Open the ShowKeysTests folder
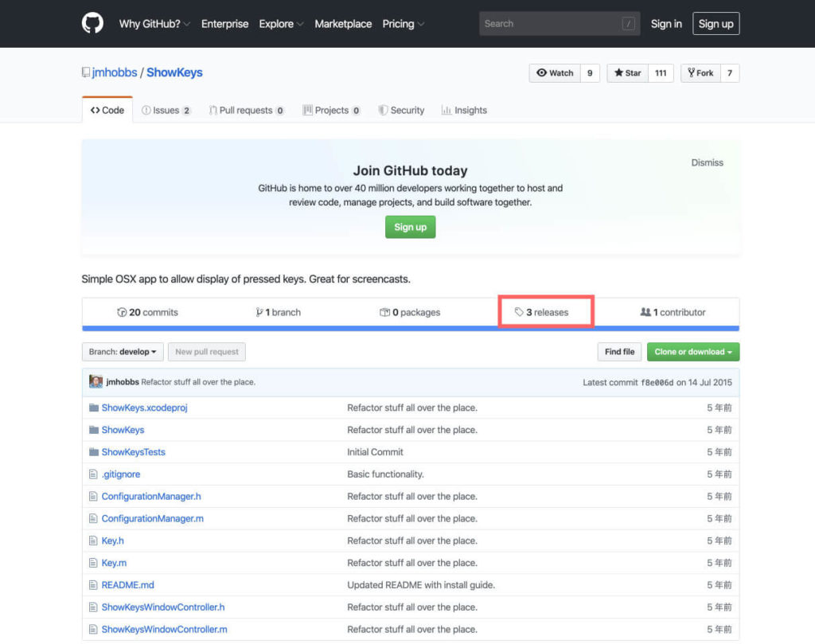815x644 pixels. coord(134,451)
